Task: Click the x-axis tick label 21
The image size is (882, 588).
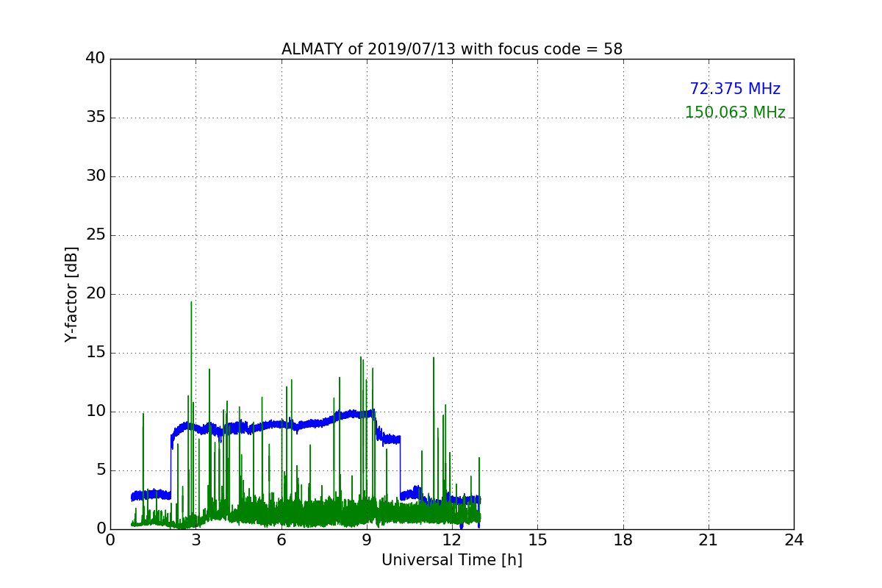Action: click(x=709, y=539)
